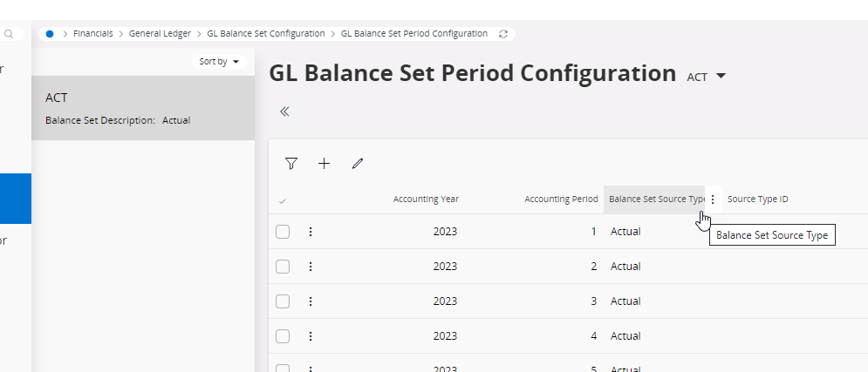Toggle the select-all rows checkmark header

tap(282, 200)
